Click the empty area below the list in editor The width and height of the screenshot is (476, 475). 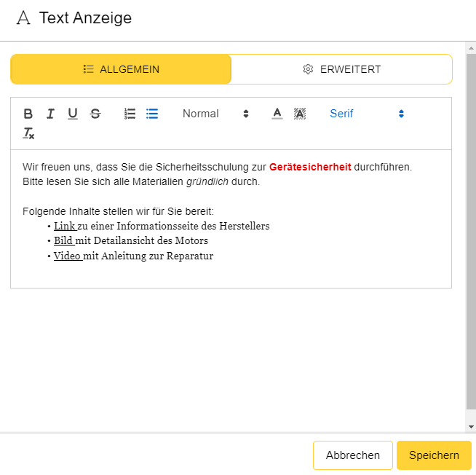click(231, 275)
